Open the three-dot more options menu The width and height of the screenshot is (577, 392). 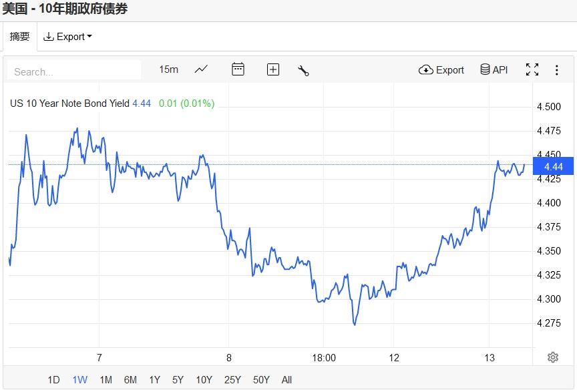(x=556, y=69)
